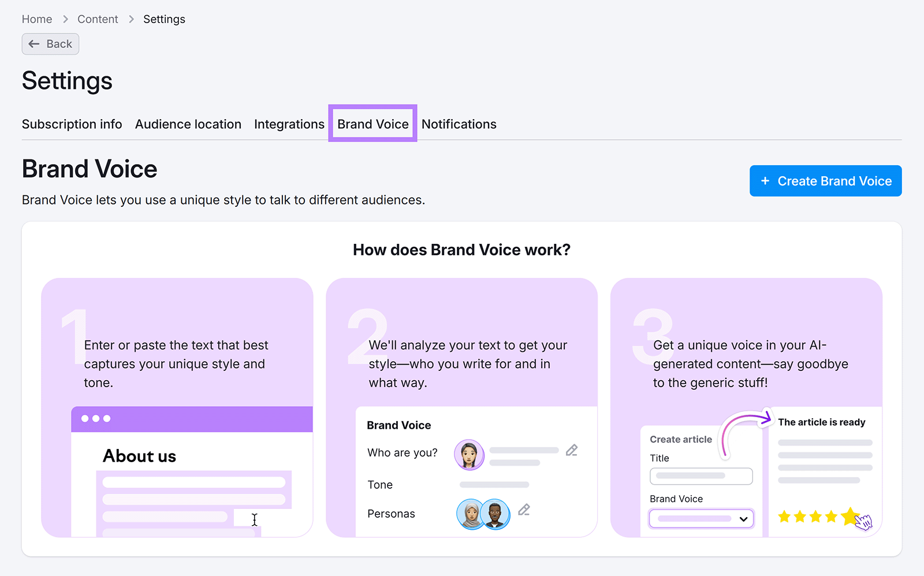Click the Title input field in Create article
924x576 pixels.
click(701, 476)
